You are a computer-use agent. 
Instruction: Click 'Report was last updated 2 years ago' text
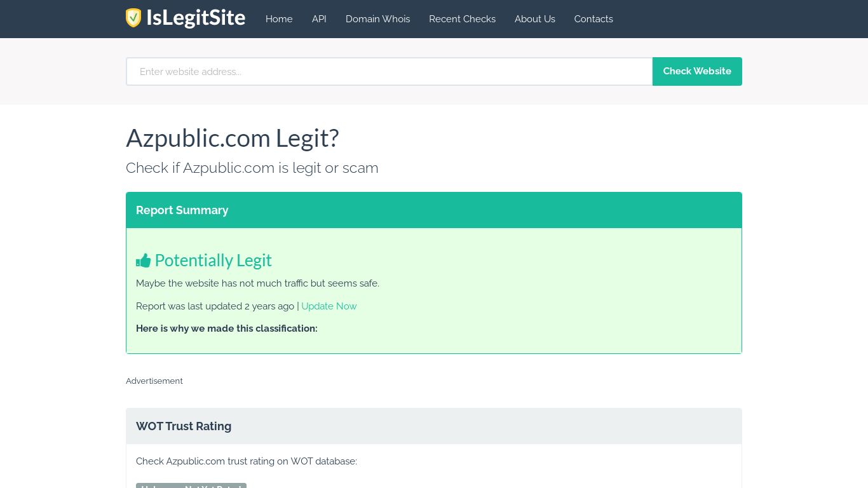(215, 306)
